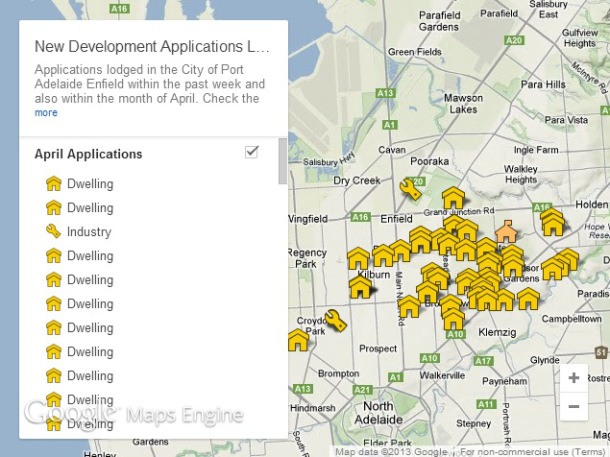Image resolution: width=610 pixels, height=457 pixels.
Task: Open the Terms link in the map footer
Action: tap(589, 452)
